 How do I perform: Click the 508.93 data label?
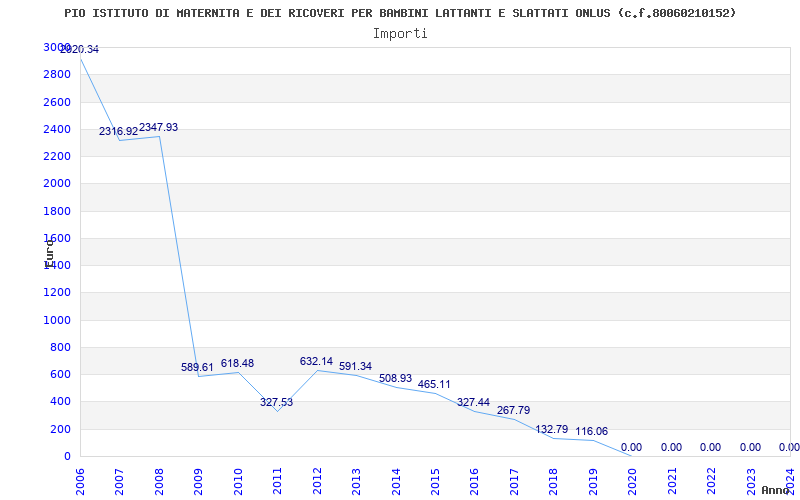pos(395,378)
